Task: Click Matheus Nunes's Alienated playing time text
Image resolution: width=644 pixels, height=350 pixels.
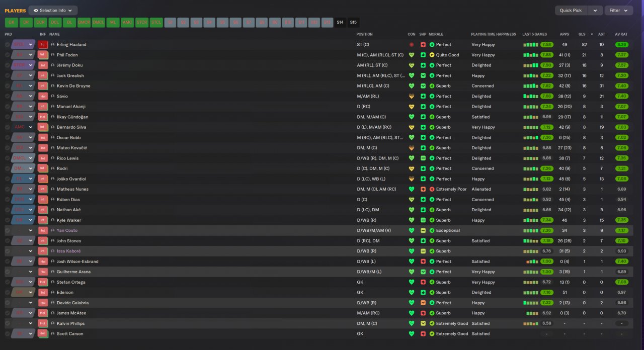Action: click(x=481, y=189)
